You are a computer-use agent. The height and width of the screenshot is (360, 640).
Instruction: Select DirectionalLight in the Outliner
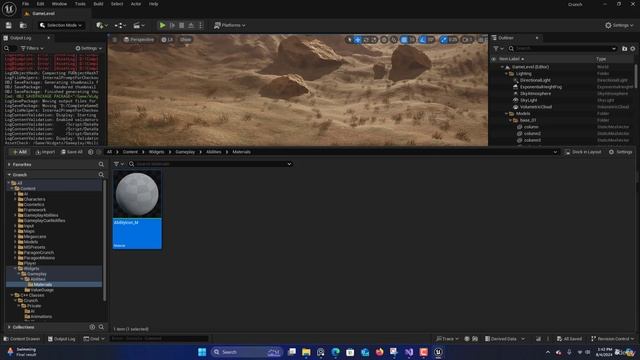[535, 80]
